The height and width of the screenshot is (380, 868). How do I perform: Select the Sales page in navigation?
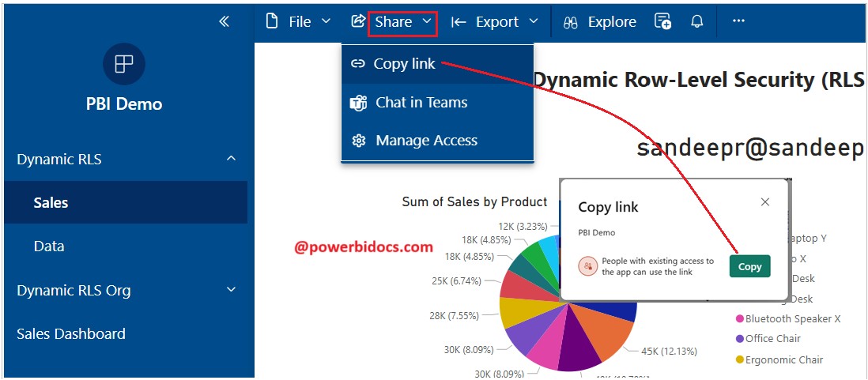click(x=126, y=202)
